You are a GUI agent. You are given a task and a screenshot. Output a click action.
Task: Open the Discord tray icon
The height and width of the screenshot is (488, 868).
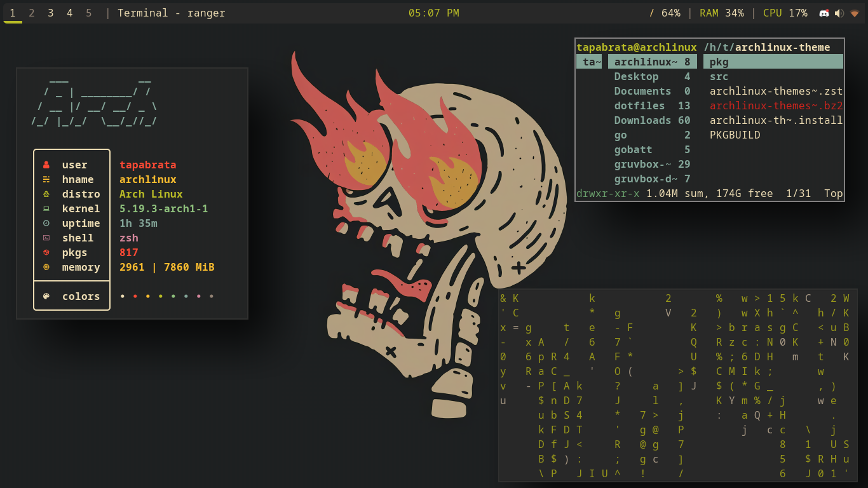(824, 12)
